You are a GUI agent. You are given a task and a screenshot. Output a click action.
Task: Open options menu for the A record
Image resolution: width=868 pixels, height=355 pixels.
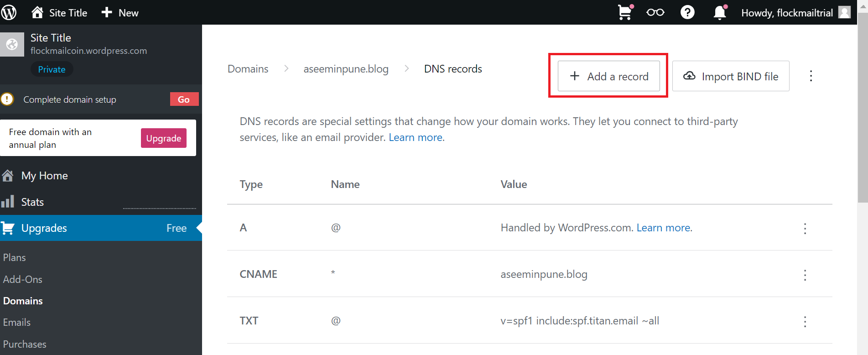[x=805, y=228]
